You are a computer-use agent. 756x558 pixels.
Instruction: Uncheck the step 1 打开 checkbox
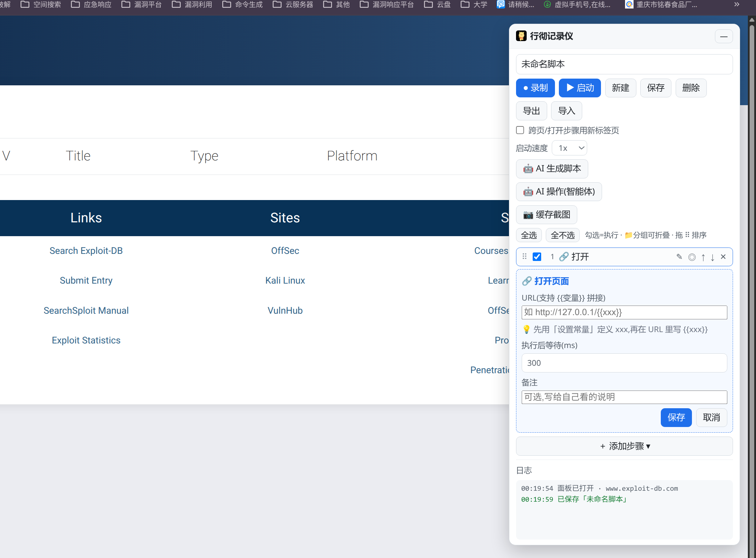coord(537,257)
